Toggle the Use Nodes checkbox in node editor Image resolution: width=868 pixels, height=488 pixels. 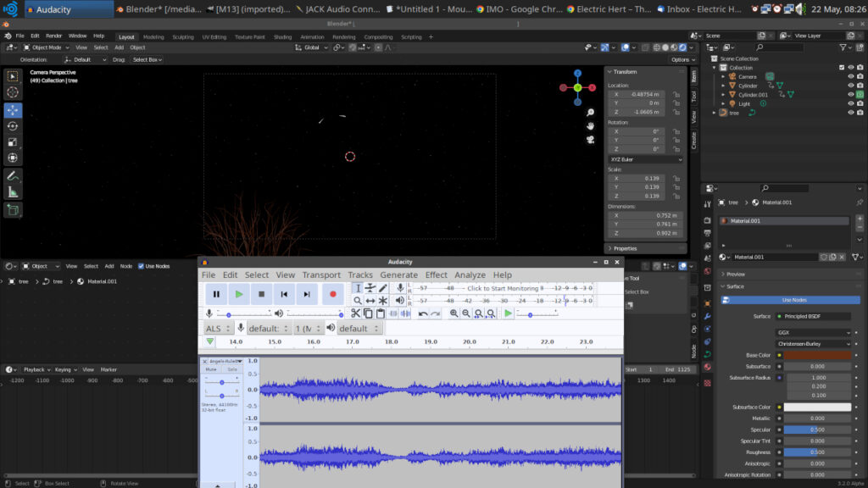[142, 266]
